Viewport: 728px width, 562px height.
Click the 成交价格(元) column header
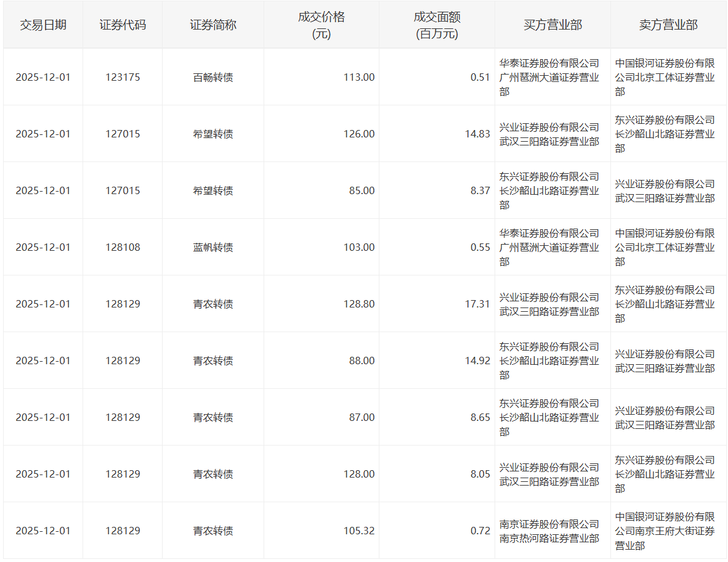321,25
